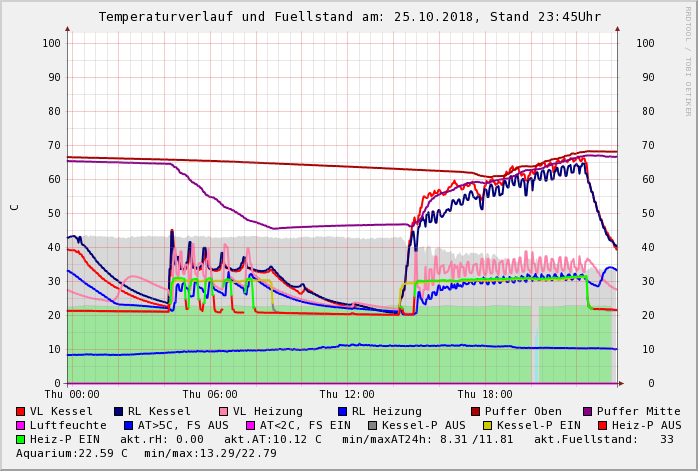The height and width of the screenshot is (471, 698).
Task: Click the Thu 06:00 time axis label
Action: [x=210, y=394]
